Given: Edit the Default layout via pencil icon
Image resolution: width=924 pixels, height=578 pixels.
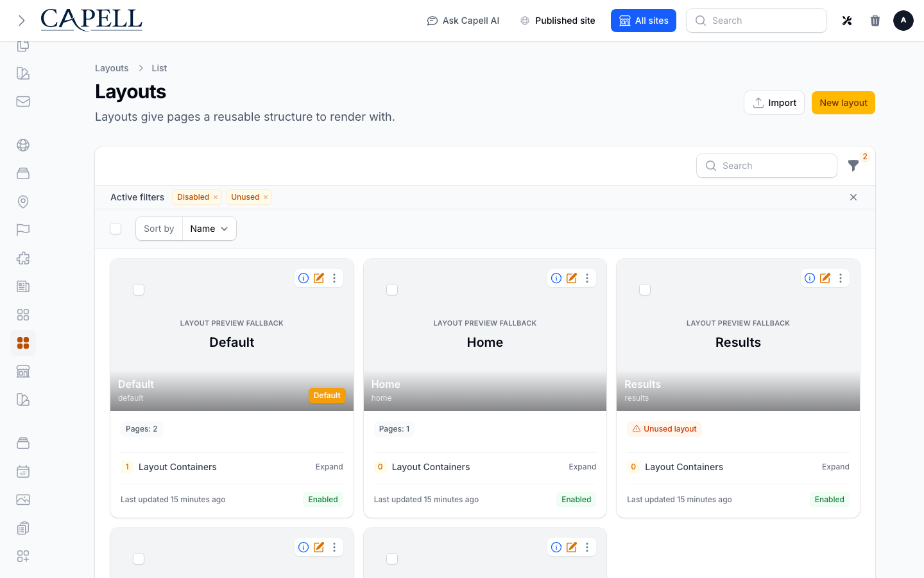Looking at the screenshot, I should (x=319, y=278).
